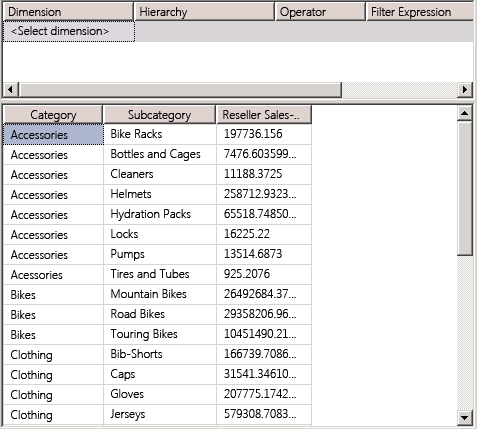477x429 pixels.
Task: Select the Bike Racks cell
Action: tap(160, 134)
